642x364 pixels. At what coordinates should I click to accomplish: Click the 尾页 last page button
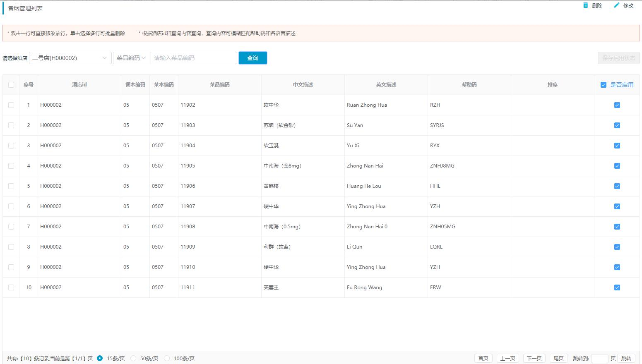pyautogui.click(x=558, y=358)
